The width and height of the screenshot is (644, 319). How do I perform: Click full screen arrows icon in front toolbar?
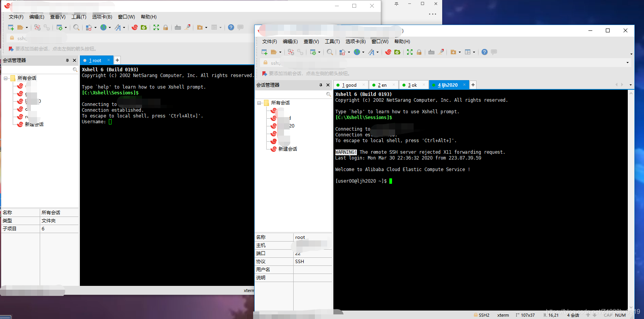coord(410,52)
